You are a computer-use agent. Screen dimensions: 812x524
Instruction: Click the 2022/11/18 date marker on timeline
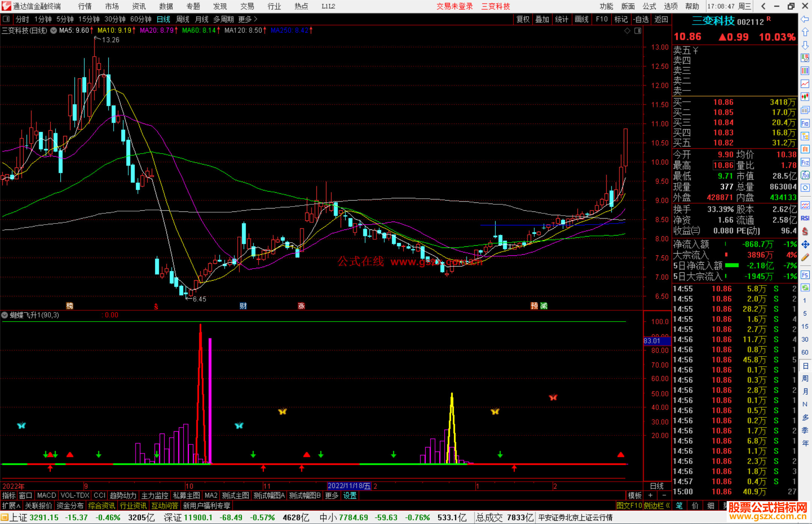349,486
